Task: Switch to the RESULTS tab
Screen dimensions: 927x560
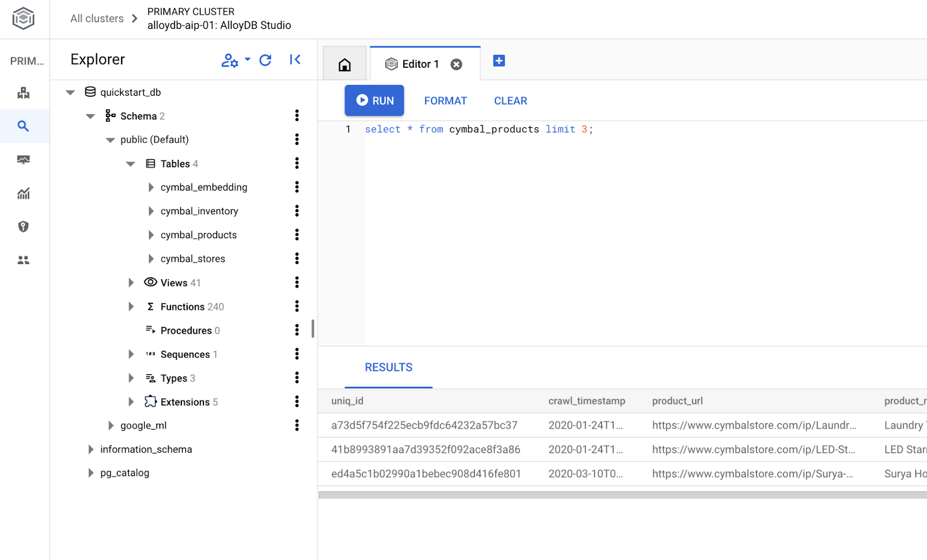Action: 388,367
